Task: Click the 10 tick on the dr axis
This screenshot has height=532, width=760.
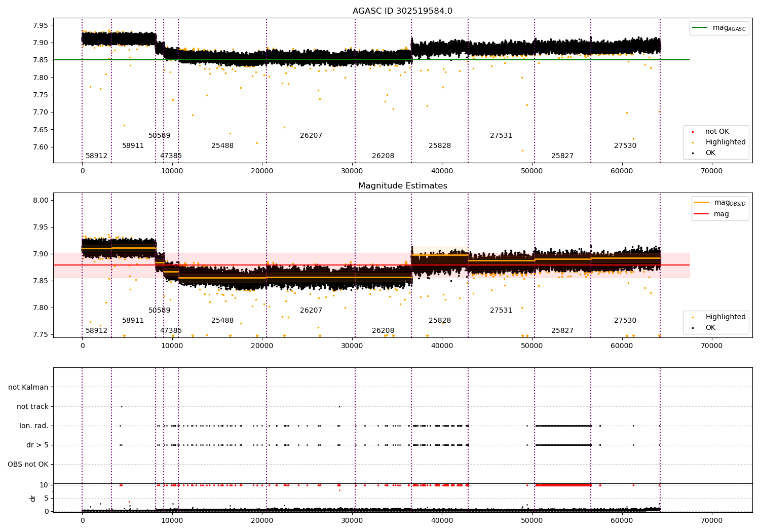Action: [x=45, y=485]
